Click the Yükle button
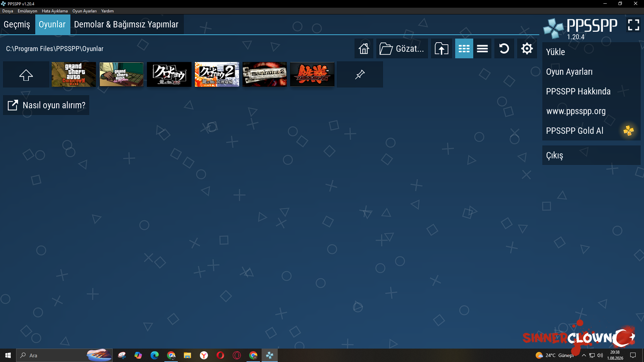 [591, 52]
